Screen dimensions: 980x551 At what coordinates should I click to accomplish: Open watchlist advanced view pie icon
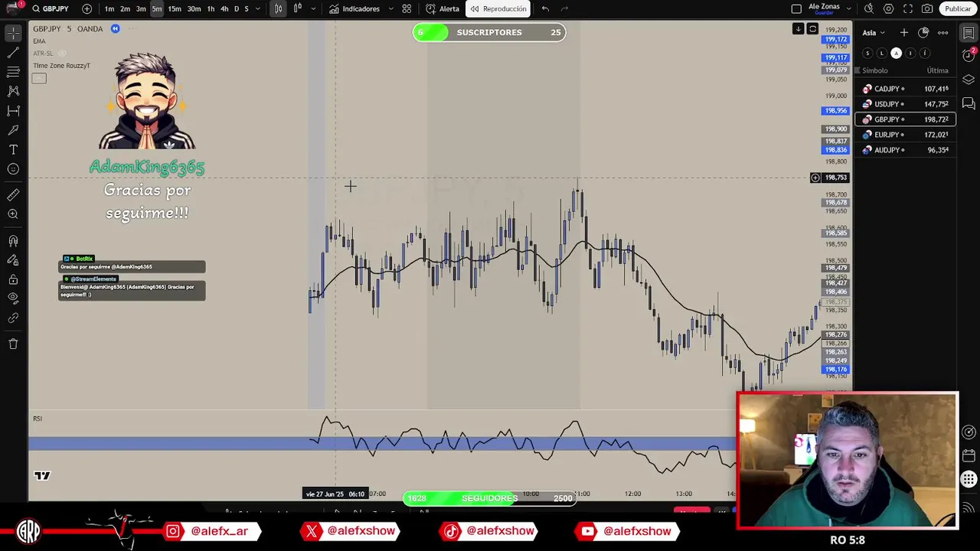click(923, 33)
